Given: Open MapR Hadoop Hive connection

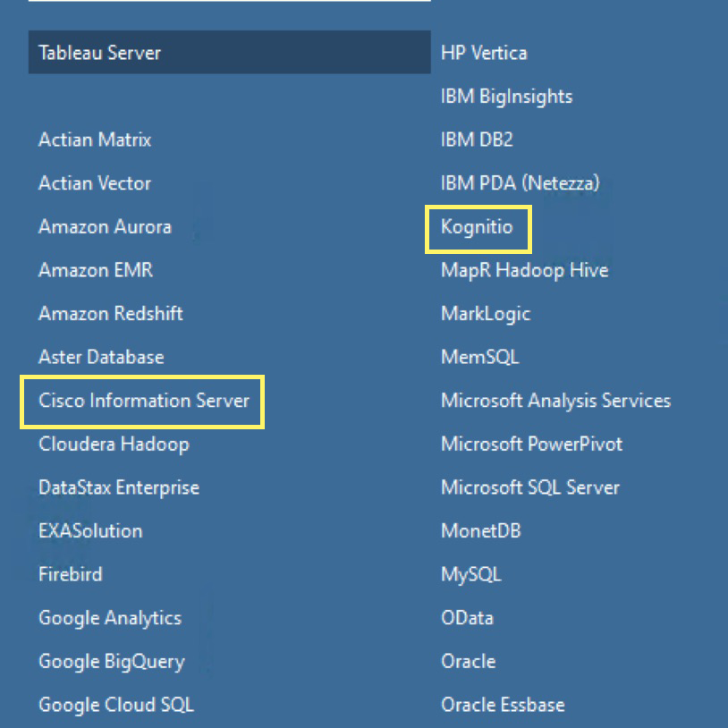Looking at the screenshot, I should click(x=524, y=270).
